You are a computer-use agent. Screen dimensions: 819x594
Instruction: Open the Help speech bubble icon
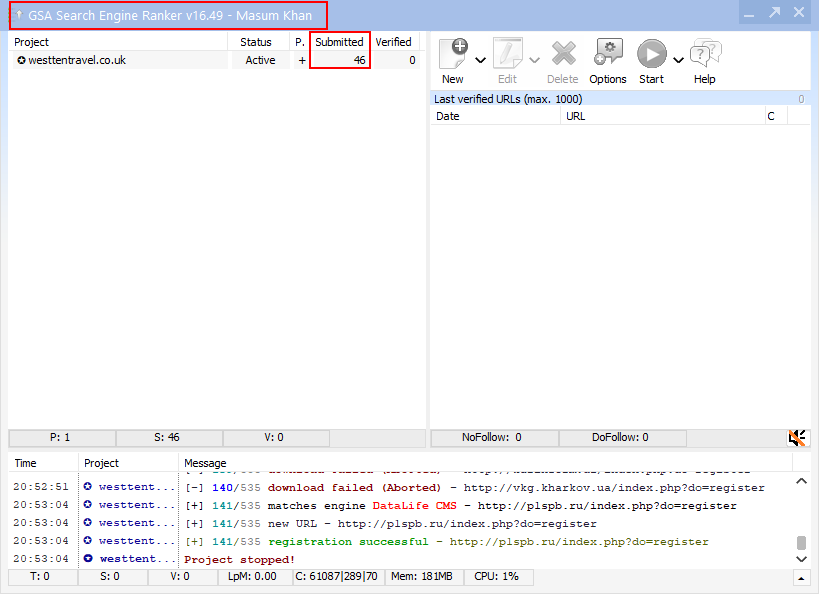click(x=705, y=53)
